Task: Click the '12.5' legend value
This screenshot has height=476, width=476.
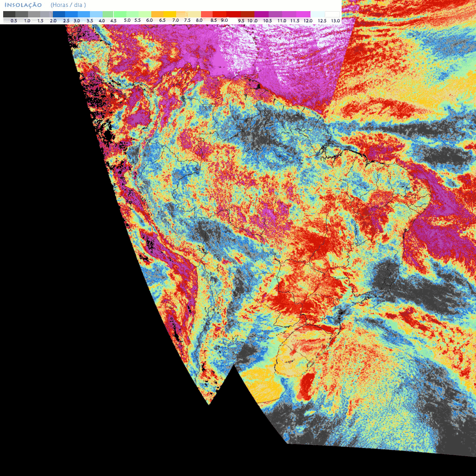Action: pyautogui.click(x=322, y=21)
